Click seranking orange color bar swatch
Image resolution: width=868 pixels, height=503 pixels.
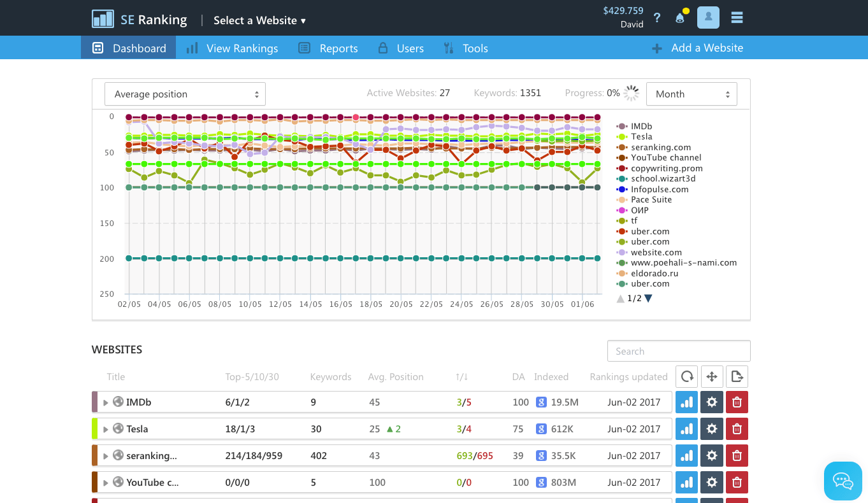95,456
